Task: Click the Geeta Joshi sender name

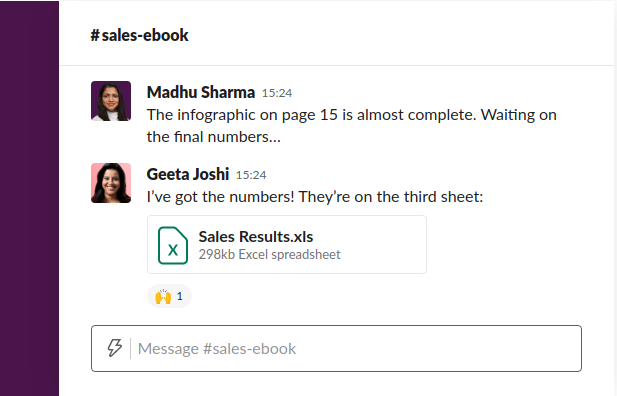Action: 188,174
